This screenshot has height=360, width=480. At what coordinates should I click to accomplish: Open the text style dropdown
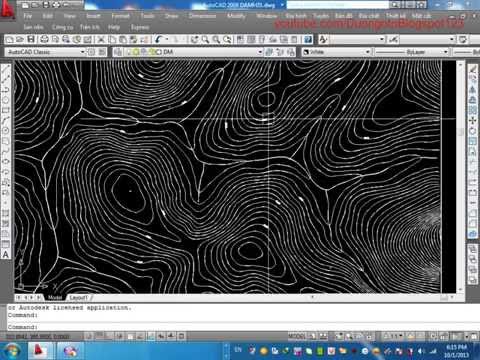click(x=382, y=40)
